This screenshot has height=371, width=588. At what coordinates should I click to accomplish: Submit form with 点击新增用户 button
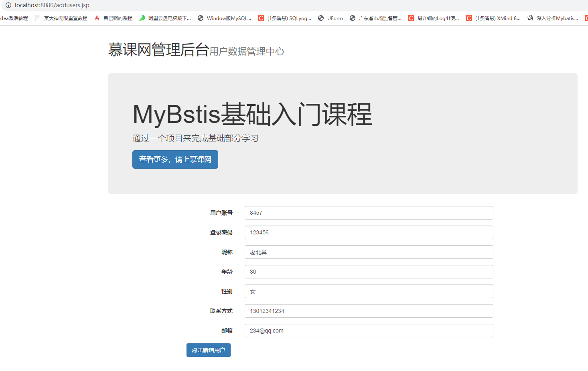209,350
